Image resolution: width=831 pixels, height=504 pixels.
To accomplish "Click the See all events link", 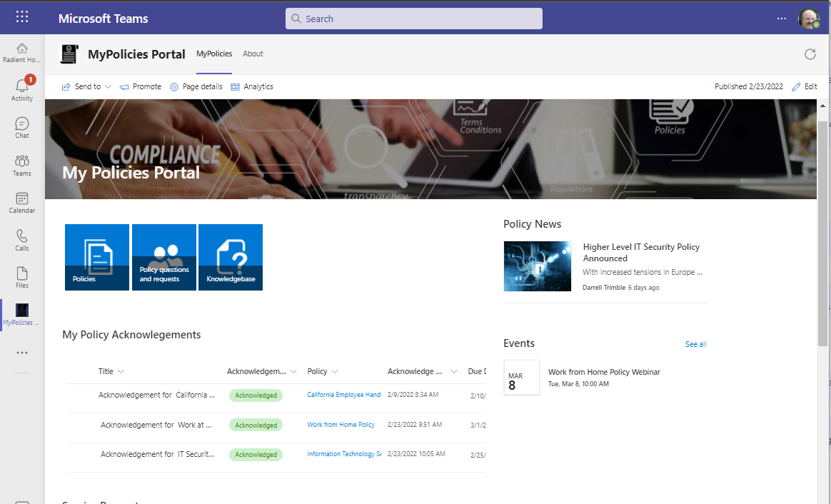I will click(695, 344).
